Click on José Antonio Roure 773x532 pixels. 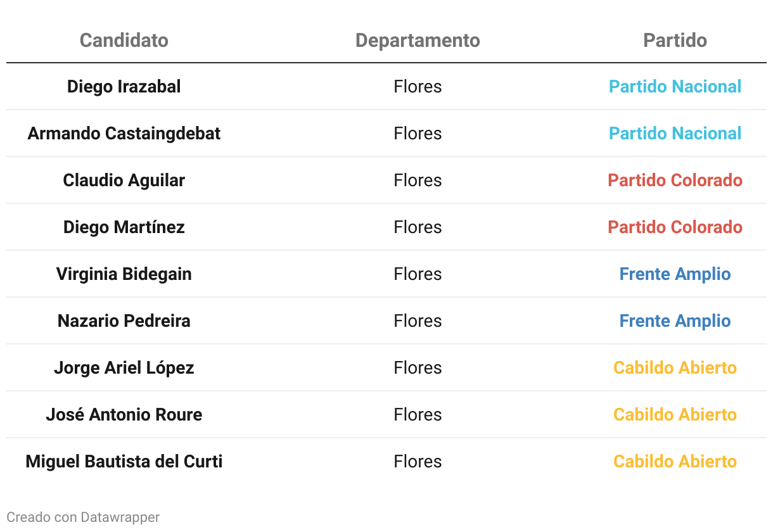coord(124,415)
